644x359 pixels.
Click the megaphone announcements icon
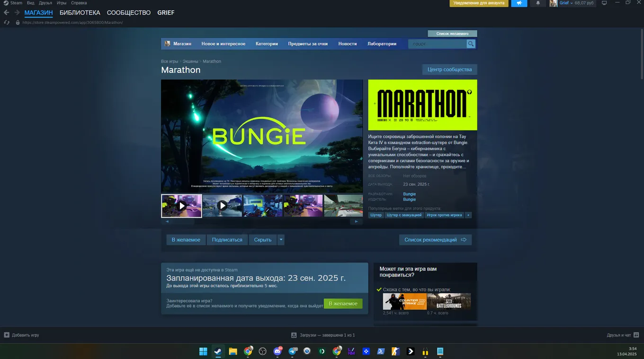(x=519, y=3)
